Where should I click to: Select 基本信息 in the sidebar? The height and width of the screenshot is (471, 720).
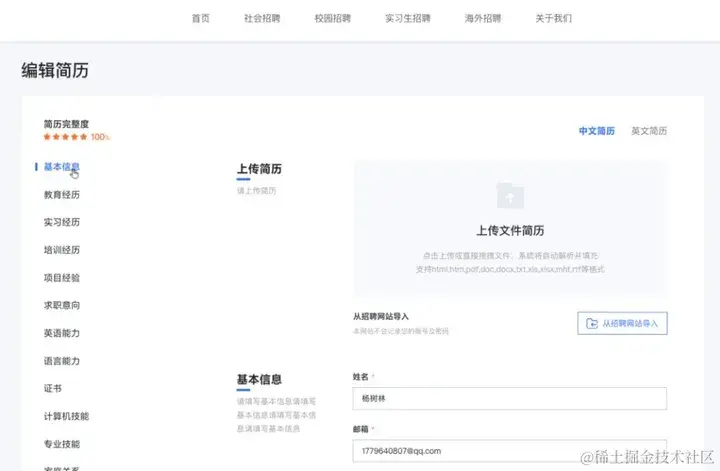(x=62, y=167)
